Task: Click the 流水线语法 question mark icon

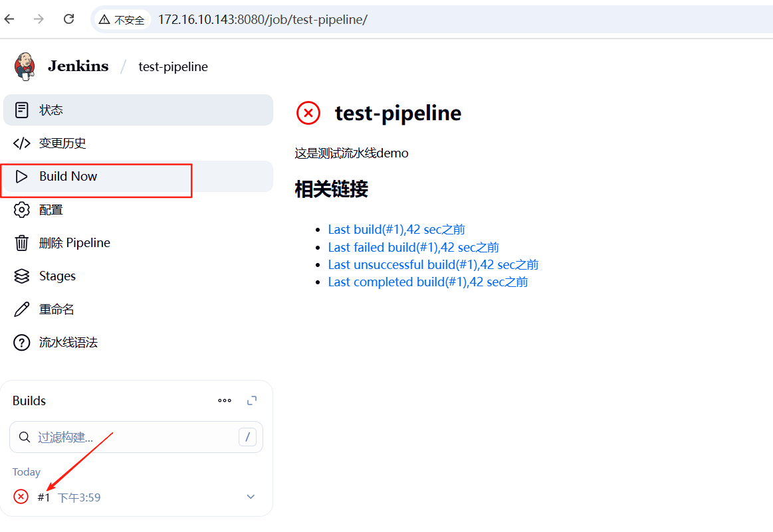Action: (x=22, y=342)
